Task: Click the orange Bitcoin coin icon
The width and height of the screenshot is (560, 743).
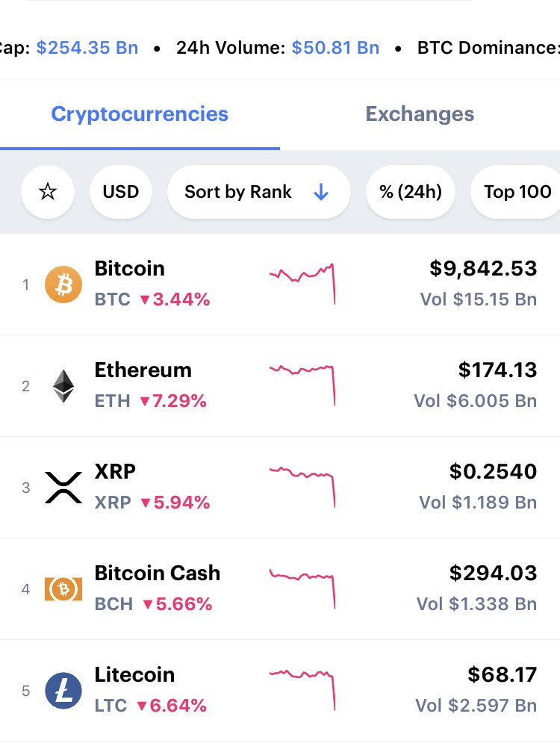Action: click(x=63, y=285)
